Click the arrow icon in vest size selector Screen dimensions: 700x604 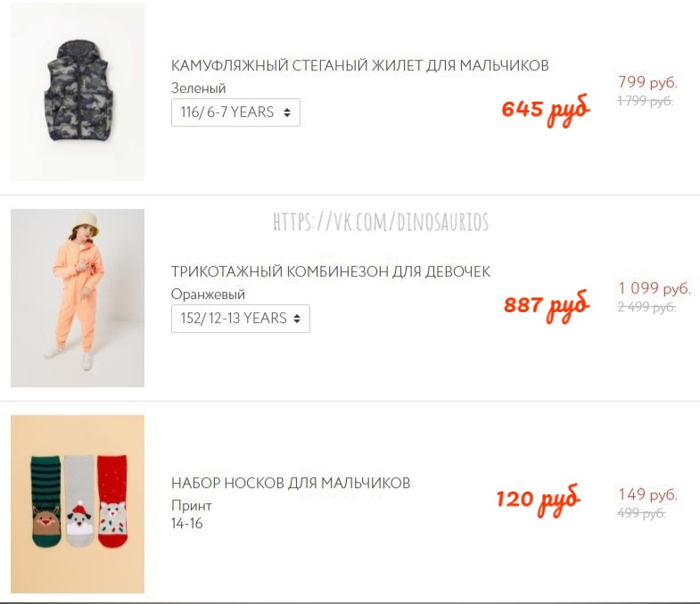[x=287, y=112]
